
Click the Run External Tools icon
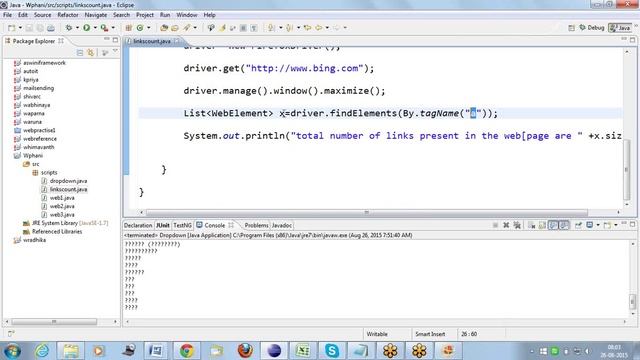pos(104,28)
